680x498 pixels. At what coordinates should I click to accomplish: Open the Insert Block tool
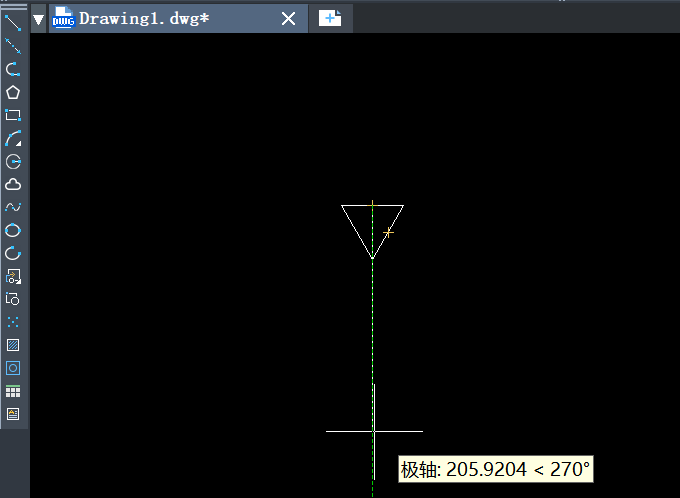[13, 276]
